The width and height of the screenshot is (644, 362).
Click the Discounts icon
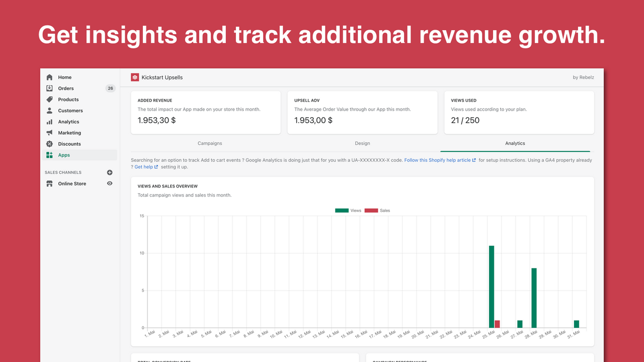49,143
